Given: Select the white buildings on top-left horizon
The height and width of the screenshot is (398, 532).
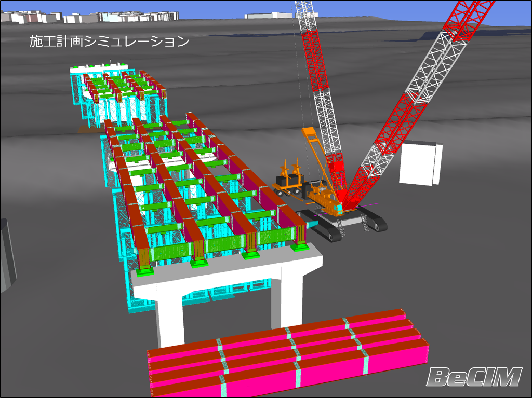Looking at the screenshot, I should tap(94, 17).
